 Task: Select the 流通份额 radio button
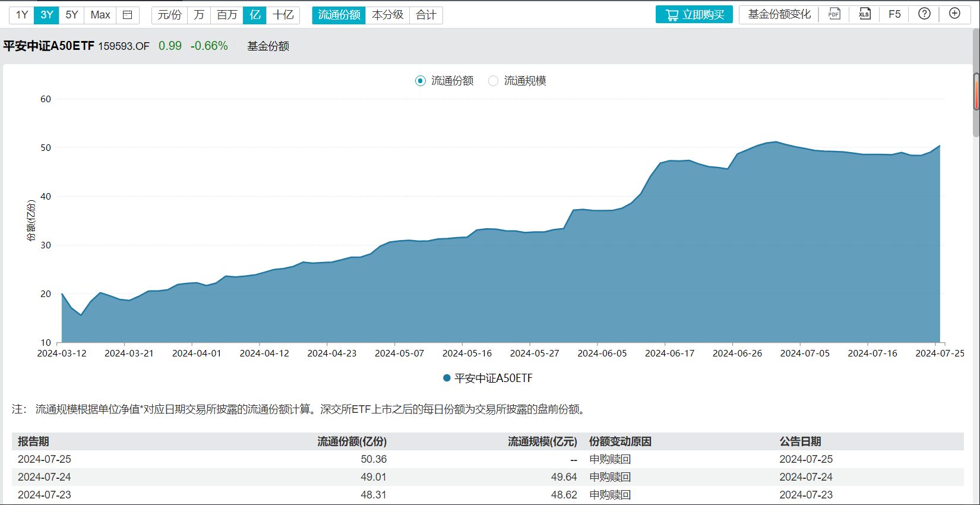[x=421, y=81]
